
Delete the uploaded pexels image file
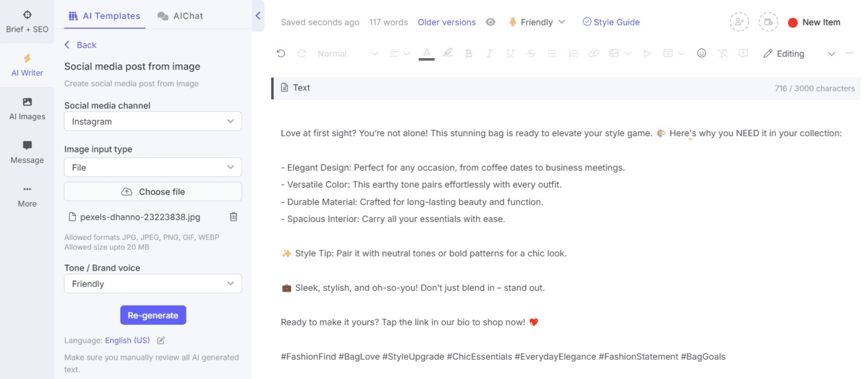click(x=233, y=217)
